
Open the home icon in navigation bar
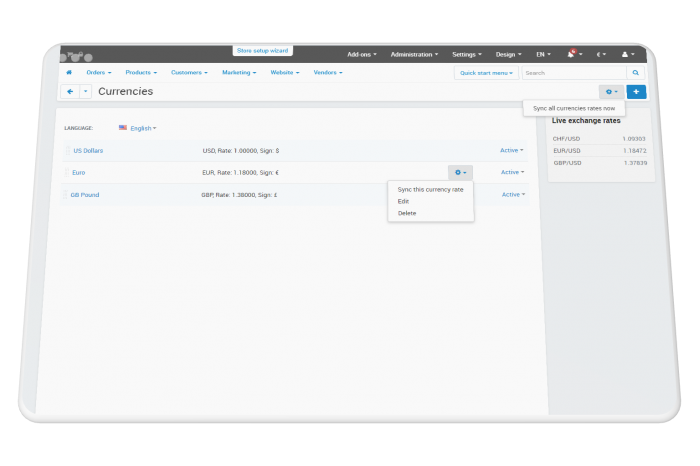[x=69, y=72]
